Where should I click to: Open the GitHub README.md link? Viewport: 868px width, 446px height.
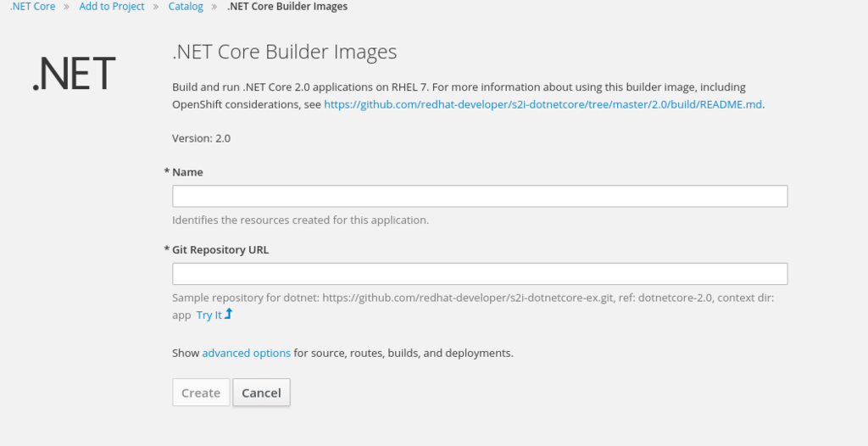click(x=543, y=104)
